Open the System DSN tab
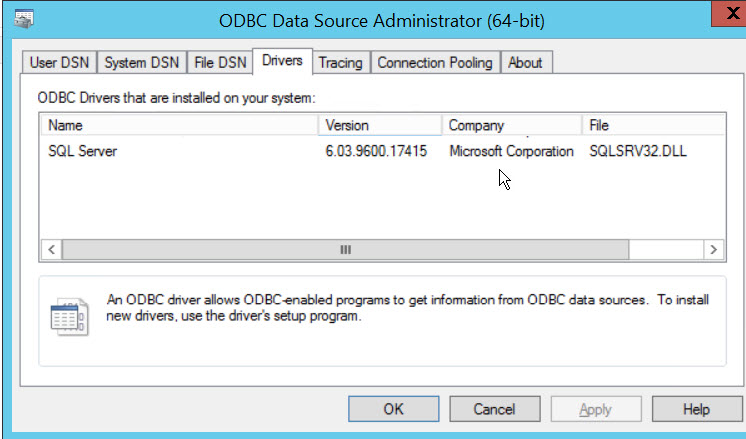Screen dimensions: 746x439 [x=142, y=63]
